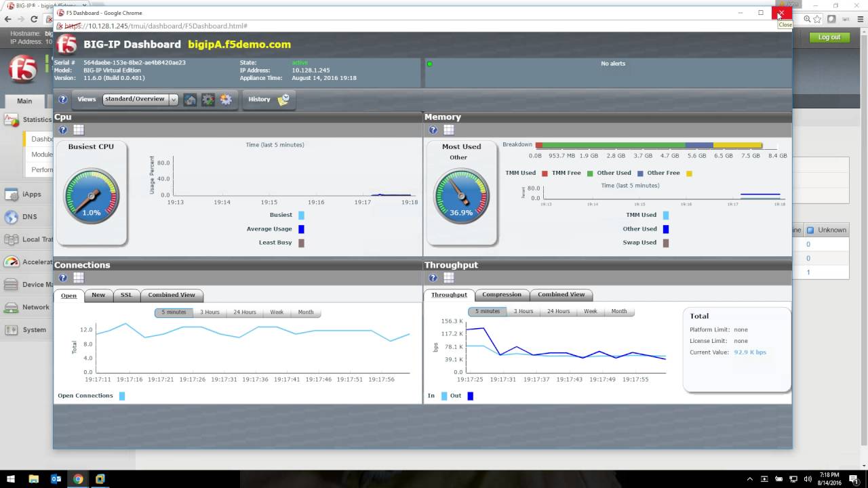Select Connections Month range
The image size is (868, 488).
pyautogui.click(x=306, y=312)
